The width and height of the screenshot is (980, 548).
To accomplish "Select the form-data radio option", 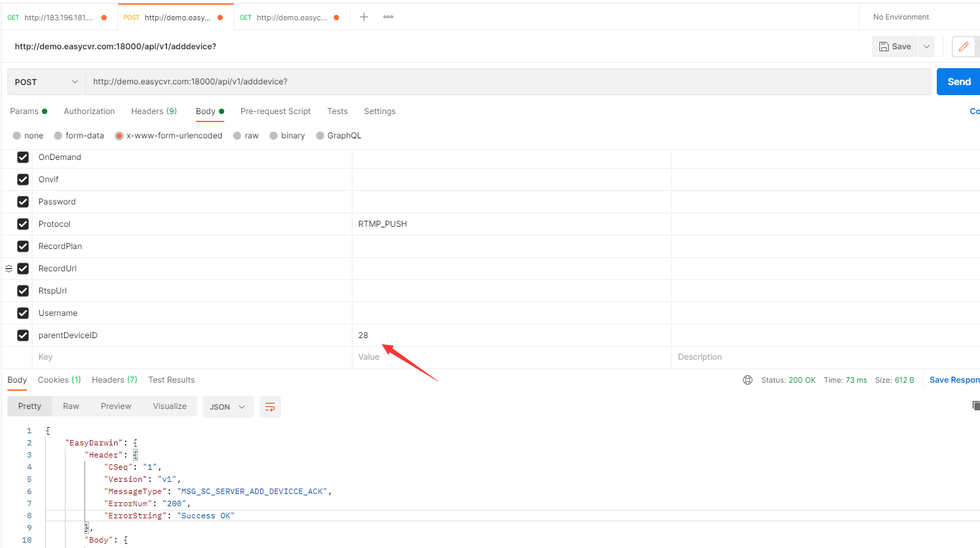I will click(x=58, y=136).
